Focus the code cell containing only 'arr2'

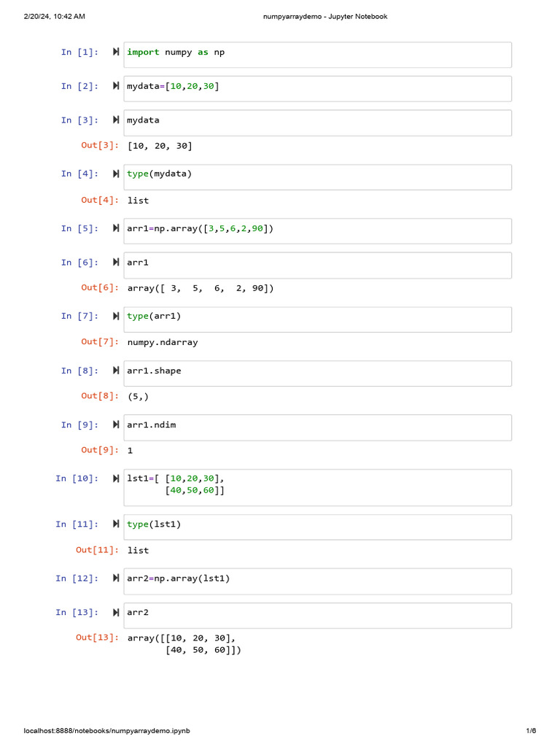318,616
